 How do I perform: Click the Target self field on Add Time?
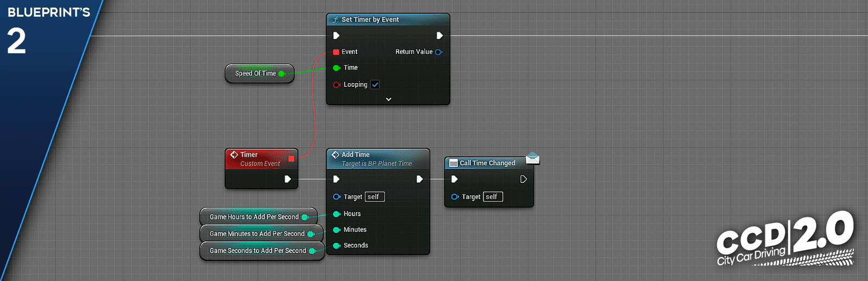click(375, 197)
